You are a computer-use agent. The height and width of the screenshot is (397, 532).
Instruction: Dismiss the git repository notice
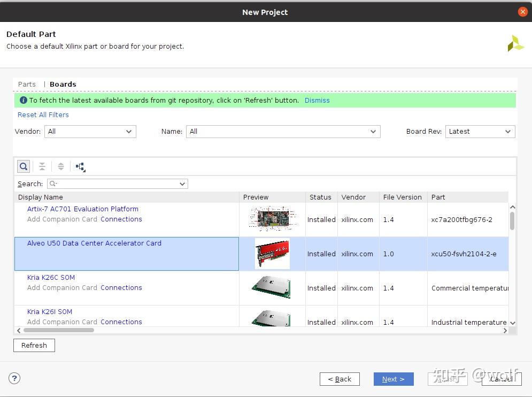tap(317, 101)
